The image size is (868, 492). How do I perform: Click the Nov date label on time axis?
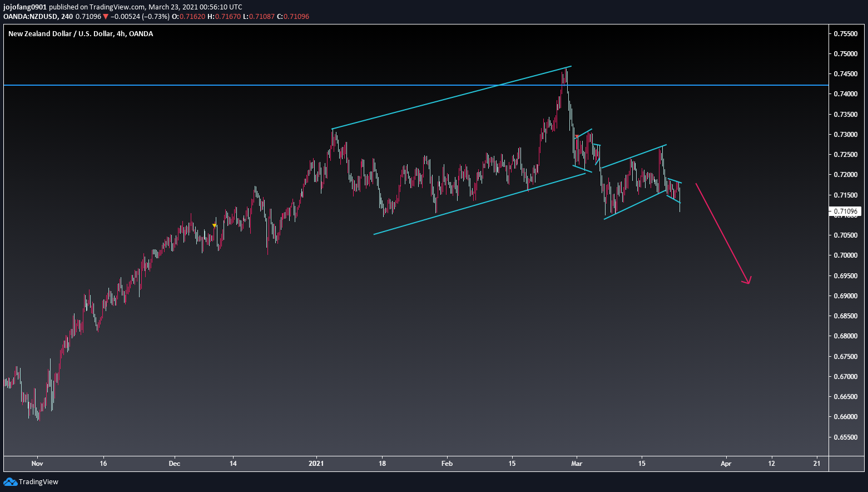(37, 463)
